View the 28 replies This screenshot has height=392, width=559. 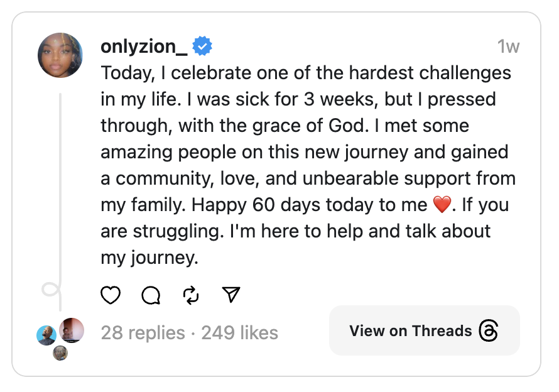click(x=143, y=332)
